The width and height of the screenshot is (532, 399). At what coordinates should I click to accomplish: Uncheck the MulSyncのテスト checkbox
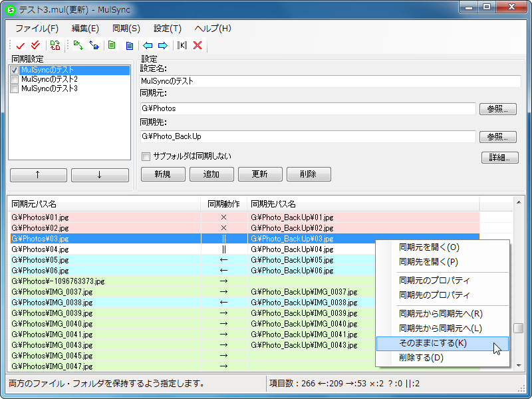coord(14,70)
